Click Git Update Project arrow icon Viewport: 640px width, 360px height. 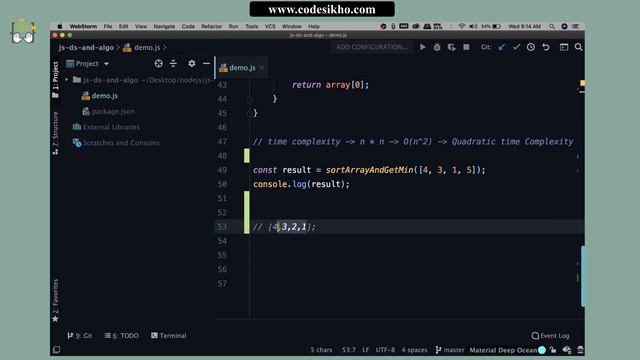[502, 47]
